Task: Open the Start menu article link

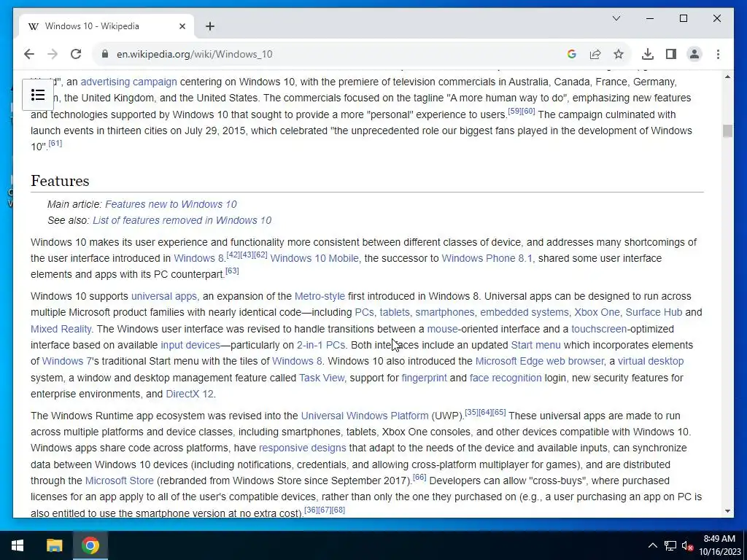Action: tap(535, 345)
